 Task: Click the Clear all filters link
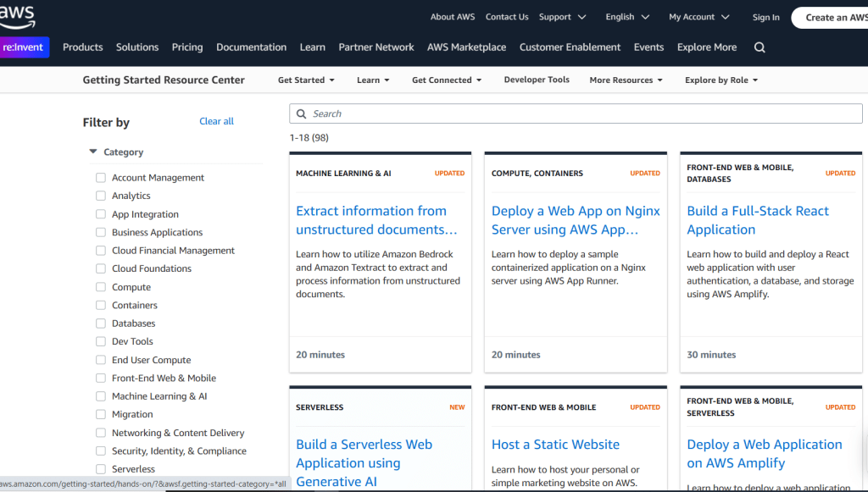click(x=216, y=121)
